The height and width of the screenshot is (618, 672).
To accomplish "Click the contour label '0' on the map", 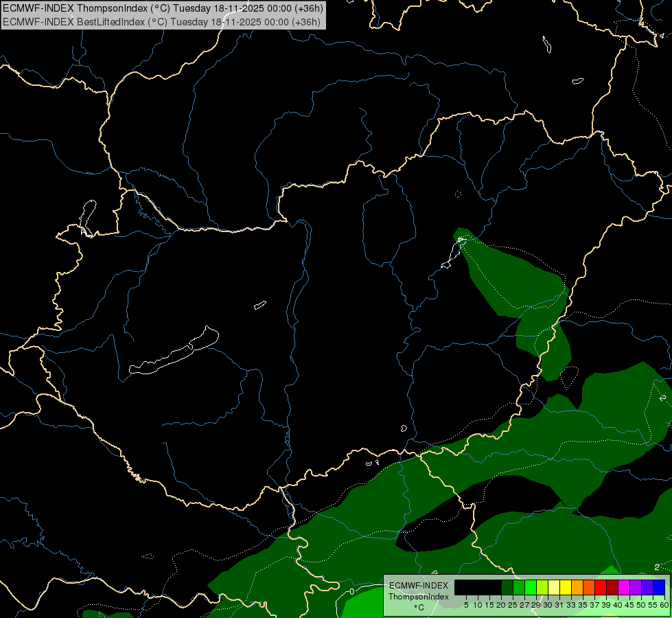I will tap(351, 592).
